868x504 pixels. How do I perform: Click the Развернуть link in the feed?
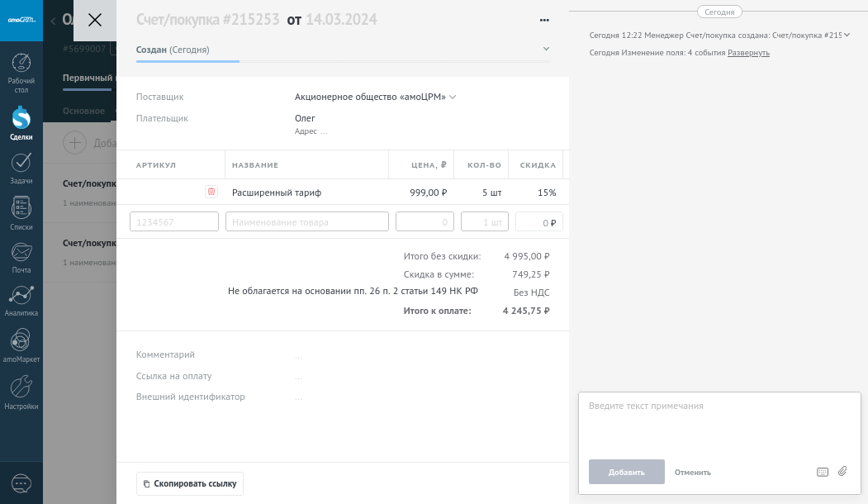(748, 53)
